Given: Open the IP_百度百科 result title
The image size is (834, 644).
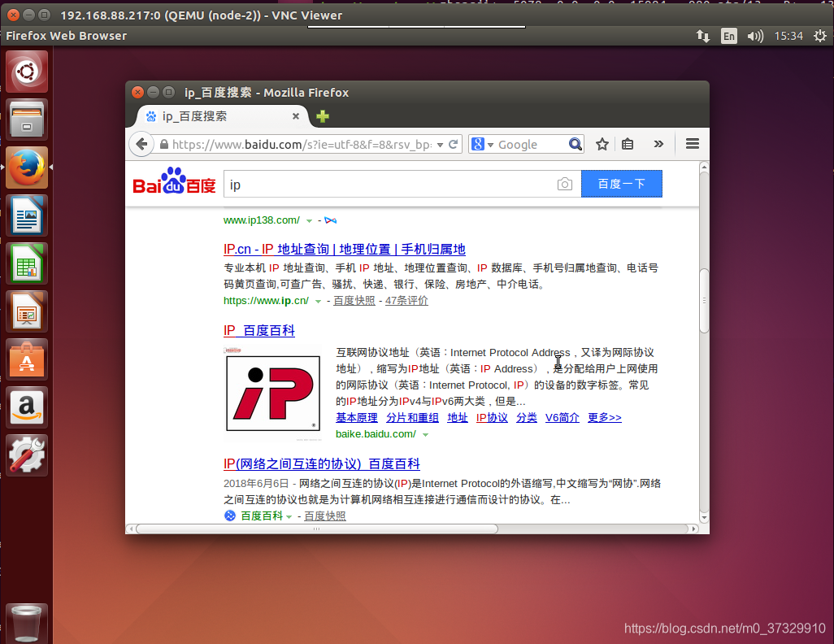Looking at the screenshot, I should pyautogui.click(x=259, y=330).
